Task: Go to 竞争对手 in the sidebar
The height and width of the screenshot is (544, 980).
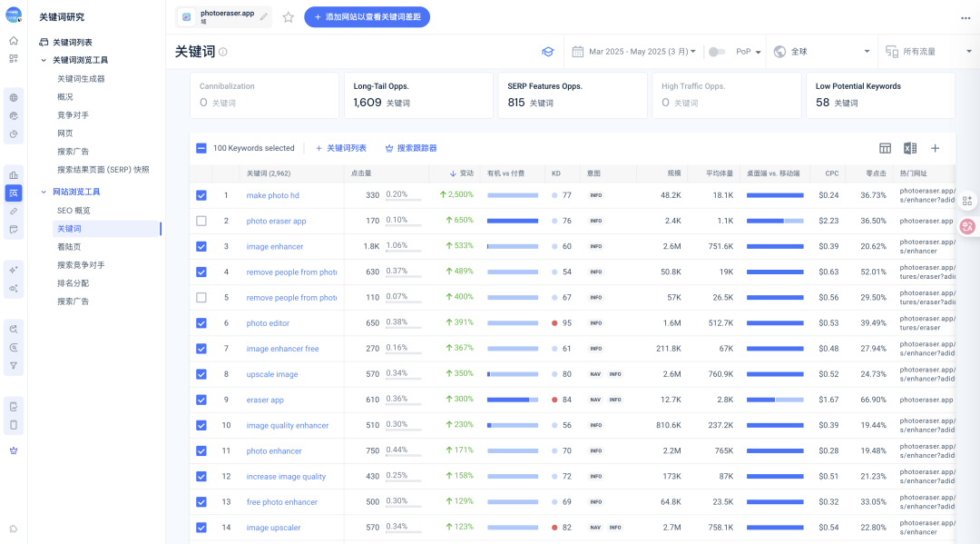Action: coord(73,115)
